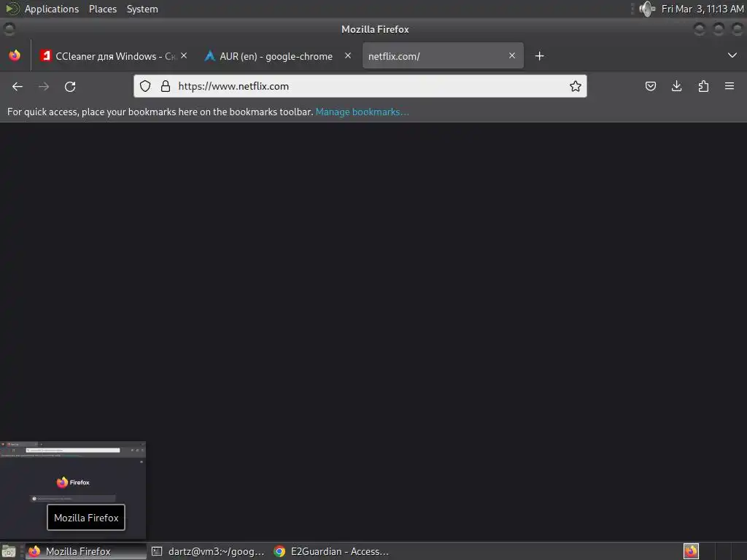Switch to AUR (en) google-chrome tab

pos(279,56)
